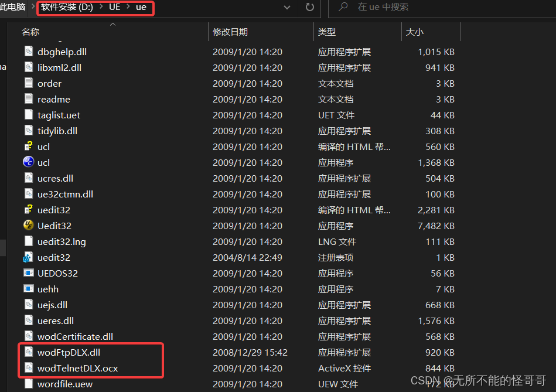Click the search magnifier icon

(x=343, y=7)
